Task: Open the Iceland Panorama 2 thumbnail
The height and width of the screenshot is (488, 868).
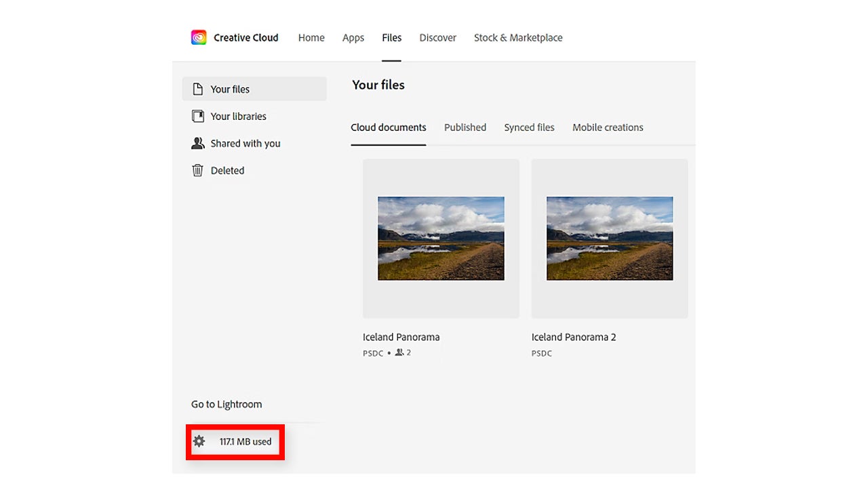Action: coord(610,239)
